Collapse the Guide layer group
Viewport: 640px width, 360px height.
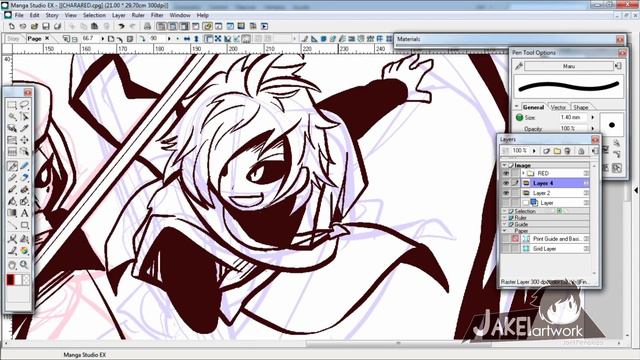pos(505,224)
